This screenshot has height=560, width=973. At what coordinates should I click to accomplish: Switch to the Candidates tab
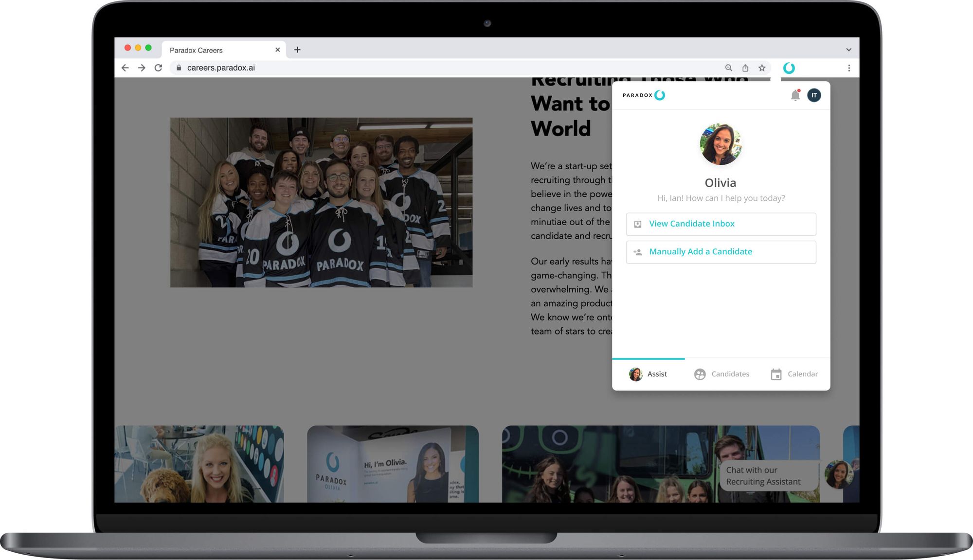(x=721, y=374)
